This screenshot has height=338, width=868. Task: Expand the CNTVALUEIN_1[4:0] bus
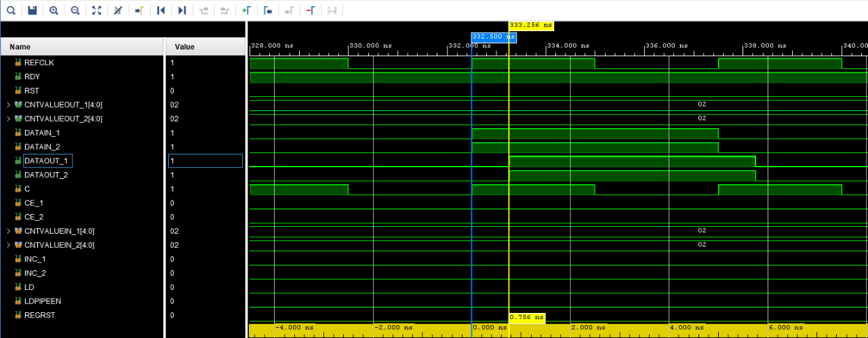click(7, 231)
